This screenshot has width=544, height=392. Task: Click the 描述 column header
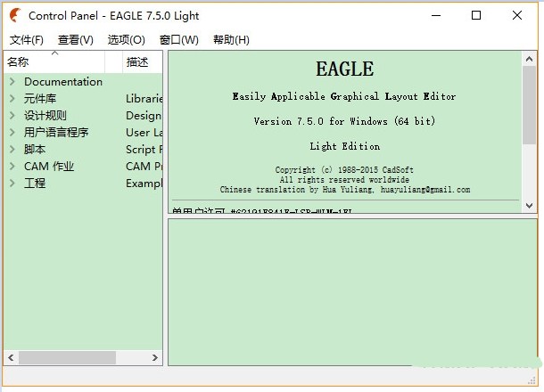point(143,62)
